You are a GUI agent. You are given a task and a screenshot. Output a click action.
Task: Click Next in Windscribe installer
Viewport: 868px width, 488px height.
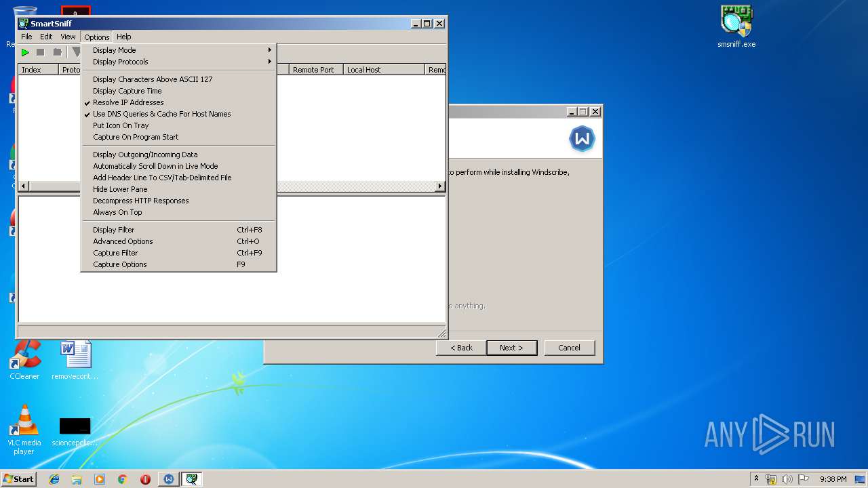(511, 348)
